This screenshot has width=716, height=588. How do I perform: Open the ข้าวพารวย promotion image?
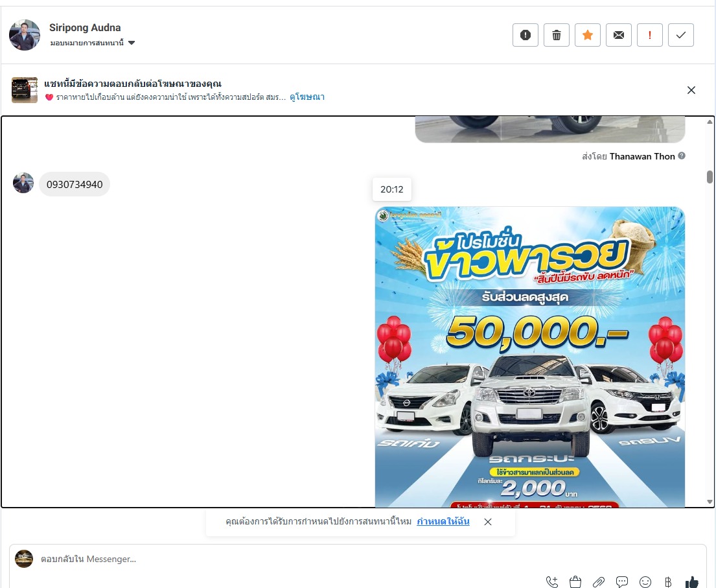529,357
